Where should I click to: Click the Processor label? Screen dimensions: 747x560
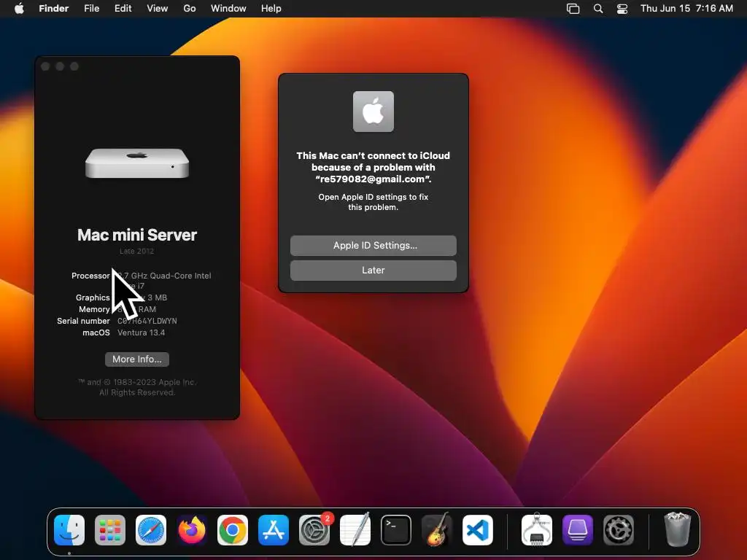tap(90, 276)
